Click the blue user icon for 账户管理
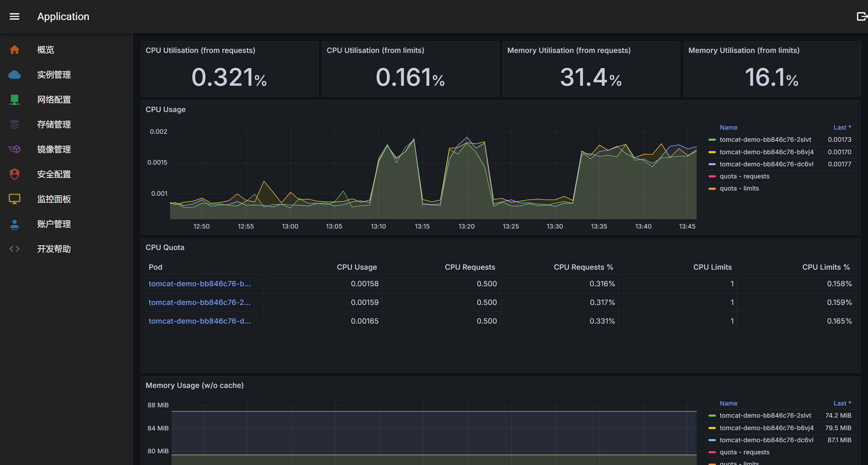868x465 pixels. click(15, 224)
